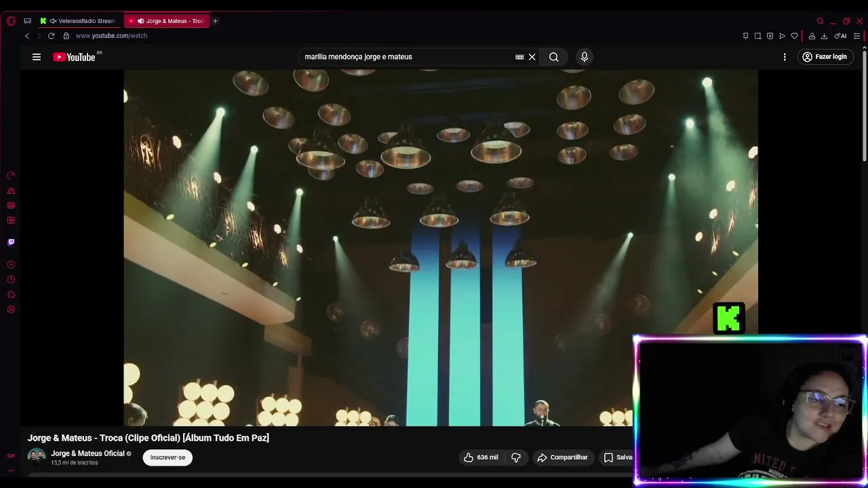Open YouTube settings three-dot menu
Viewport: 868px width, 488px height.
tap(785, 57)
